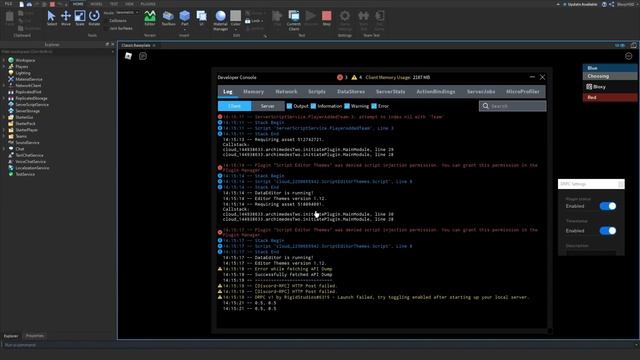Open the Properties panel tab
The height and width of the screenshot is (360, 640).
35,336
